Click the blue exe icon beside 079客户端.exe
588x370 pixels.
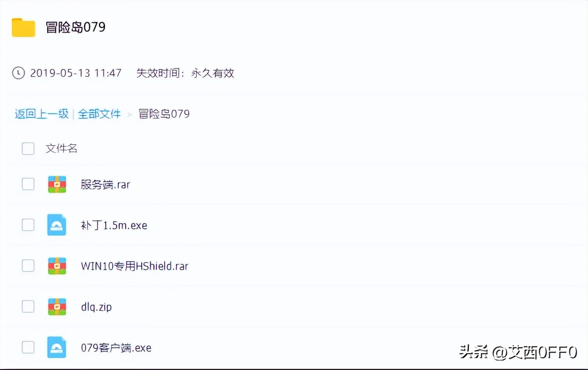click(x=56, y=347)
